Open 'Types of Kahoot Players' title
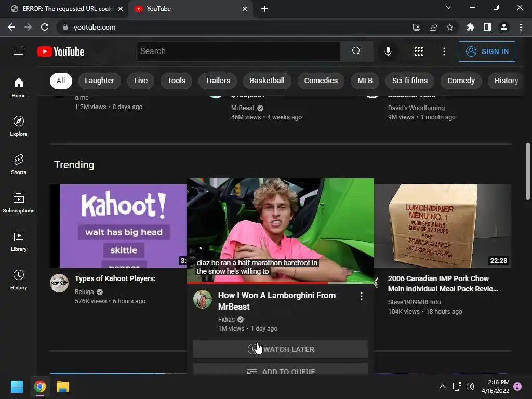Image resolution: width=532 pixels, height=399 pixels. coord(115,278)
